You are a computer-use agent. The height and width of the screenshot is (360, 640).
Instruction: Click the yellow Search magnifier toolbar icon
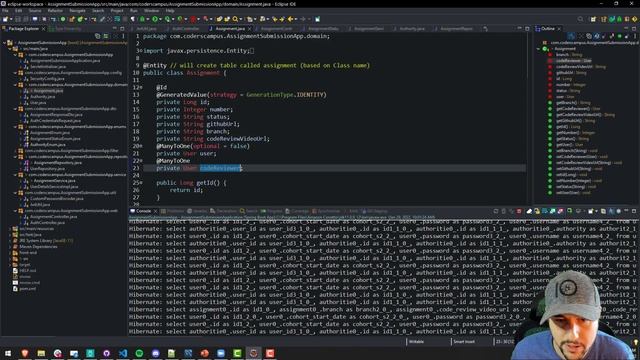(x=235, y=19)
